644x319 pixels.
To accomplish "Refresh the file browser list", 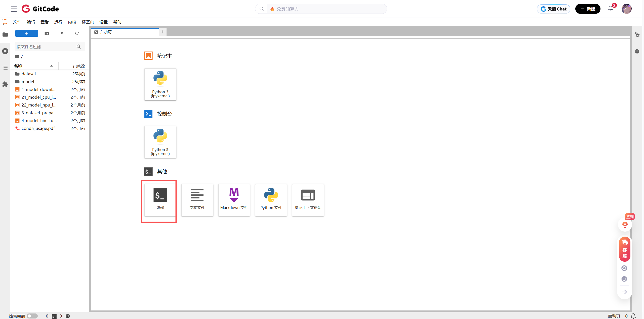I will 77,33.
